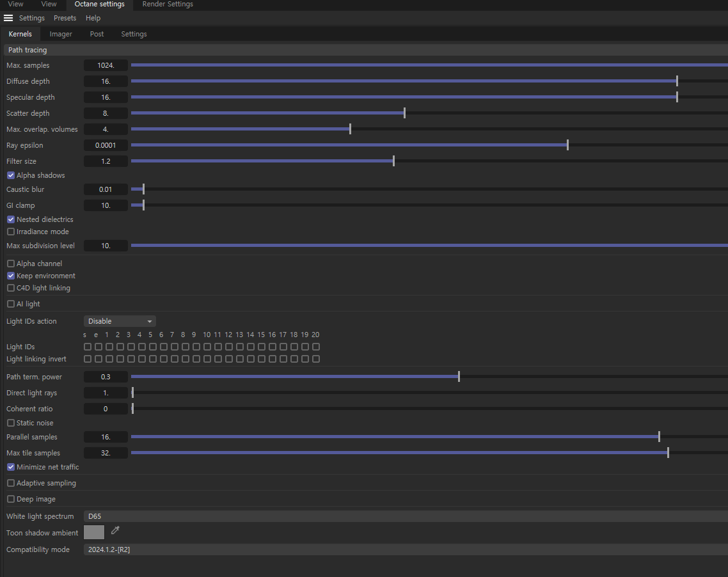Open White light spectrum D65 dropdown
The height and width of the screenshot is (577, 728).
406,516
